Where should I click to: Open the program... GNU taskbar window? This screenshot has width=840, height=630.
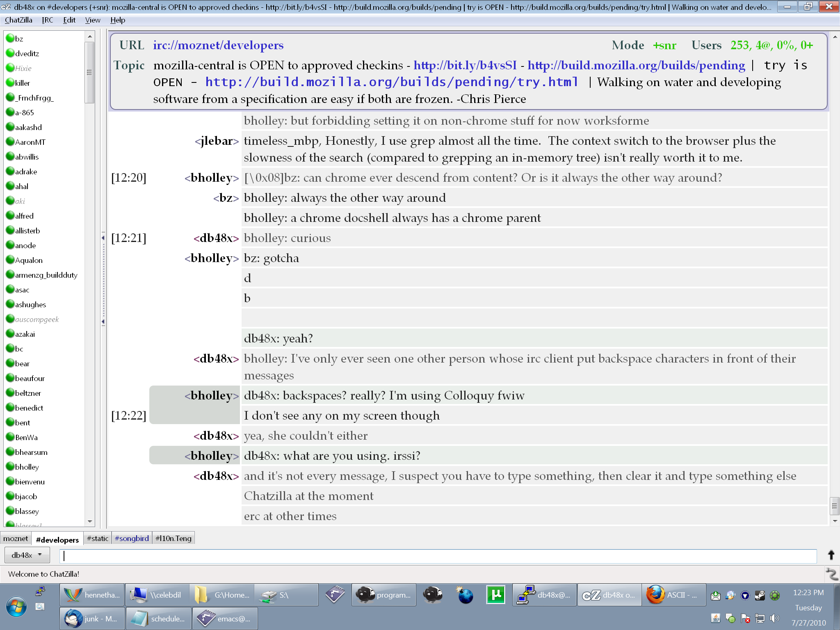[x=383, y=595]
